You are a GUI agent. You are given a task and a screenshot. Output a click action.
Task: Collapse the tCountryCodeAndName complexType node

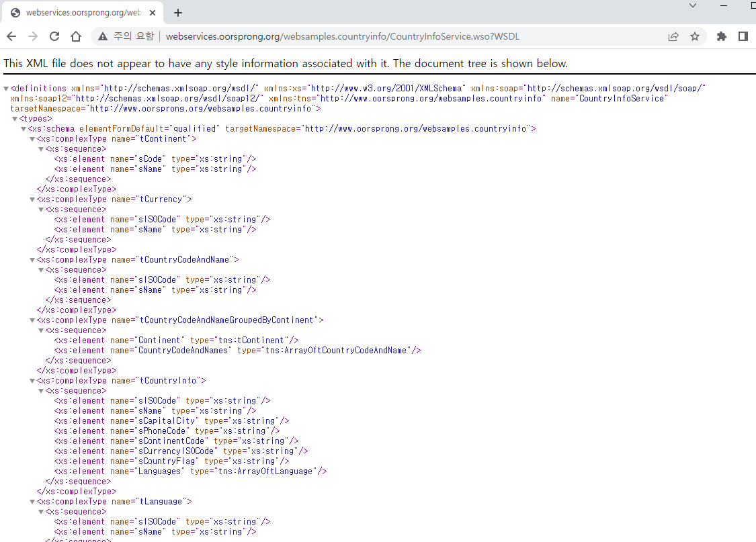[32, 260]
